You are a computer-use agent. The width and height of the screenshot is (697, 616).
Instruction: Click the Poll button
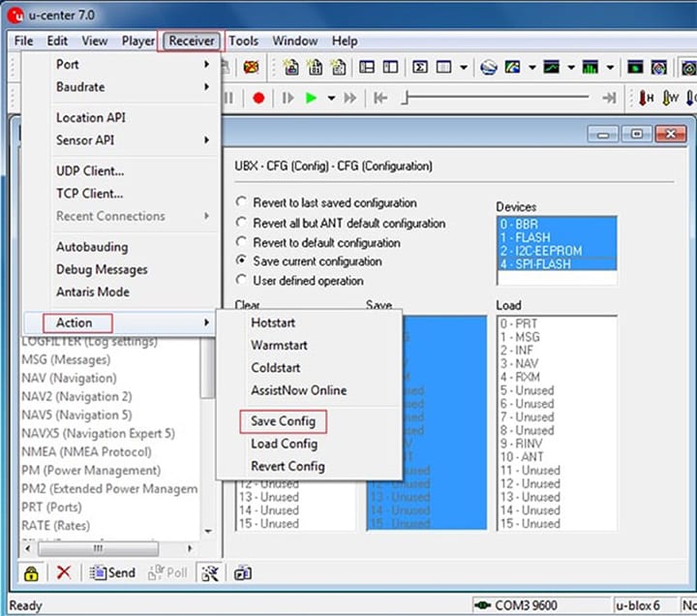[x=168, y=572]
